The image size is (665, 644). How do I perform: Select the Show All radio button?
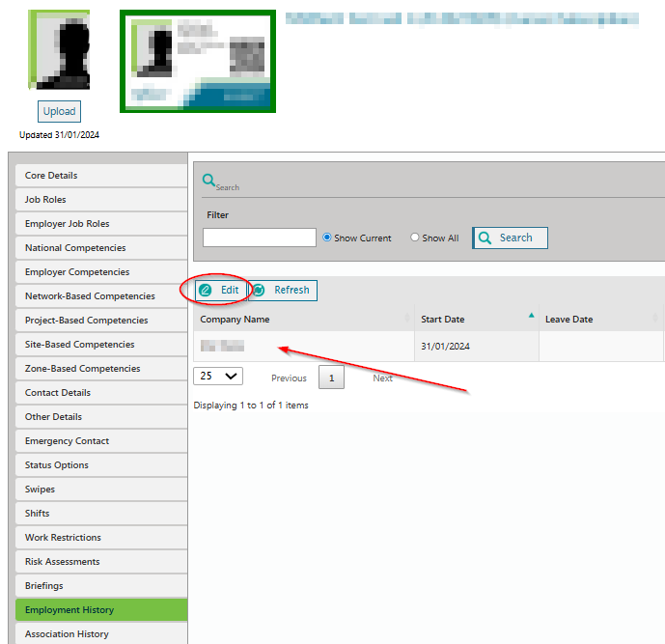coord(415,238)
